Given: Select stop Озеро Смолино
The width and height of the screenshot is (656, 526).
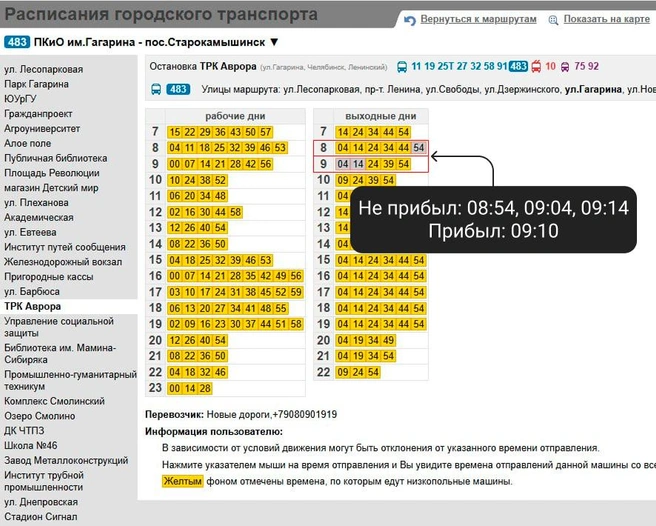Looking at the screenshot, I should point(40,416).
